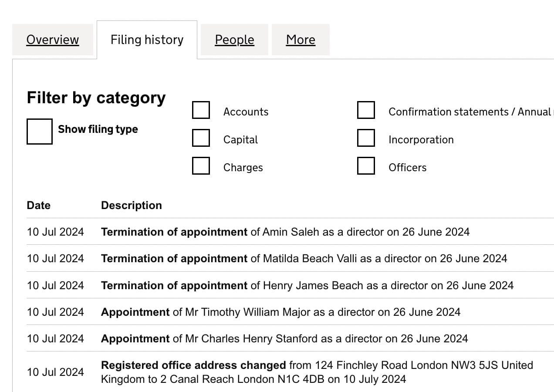Viewport: 554px width, 392px height.
Task: Select the Matilda Beach Valli termination entry
Action: click(x=304, y=259)
